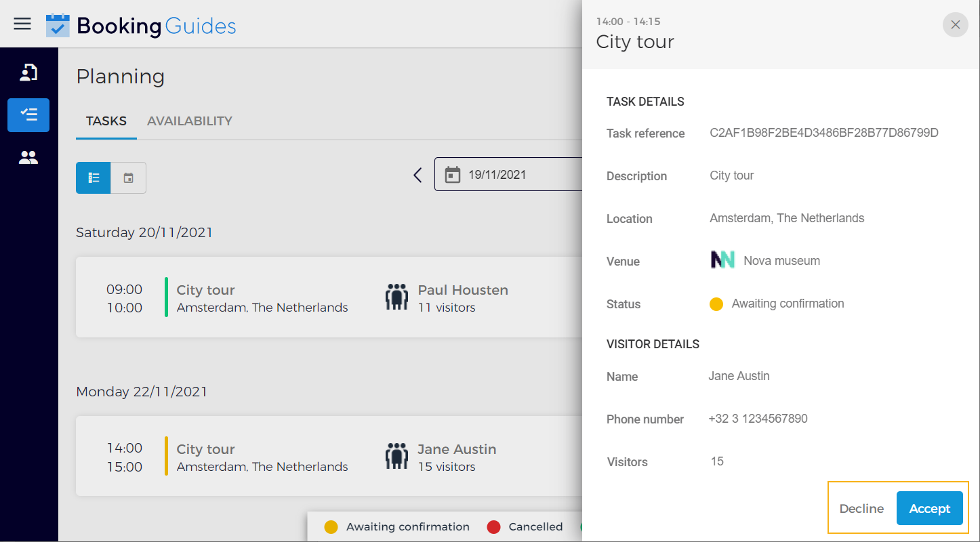Click phone number +32 3 1234567890
The image size is (980, 542).
(758, 419)
